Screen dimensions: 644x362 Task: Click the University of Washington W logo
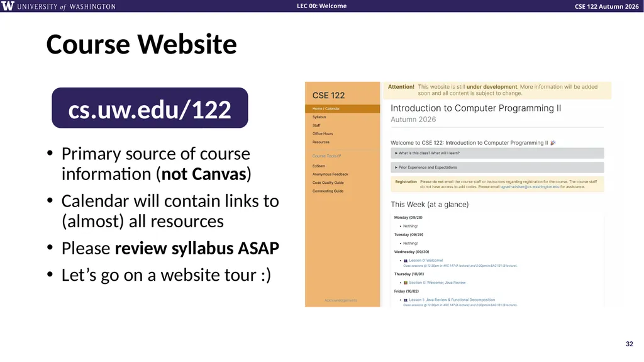(8, 6)
